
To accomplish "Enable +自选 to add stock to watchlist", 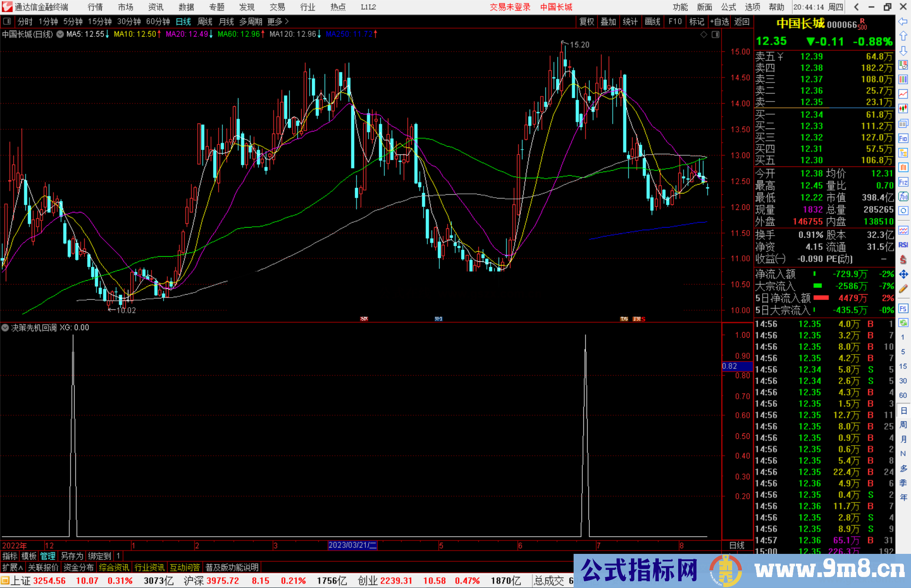I will click(x=720, y=21).
